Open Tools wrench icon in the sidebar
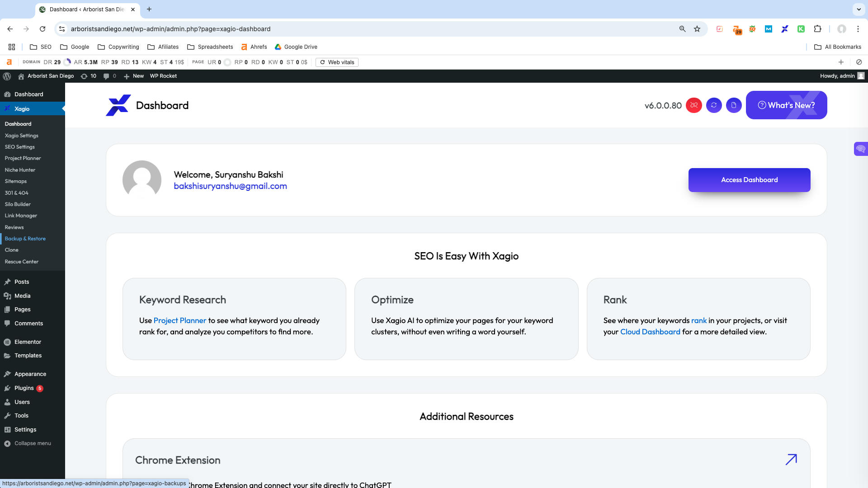The image size is (868, 488). pos(7,416)
